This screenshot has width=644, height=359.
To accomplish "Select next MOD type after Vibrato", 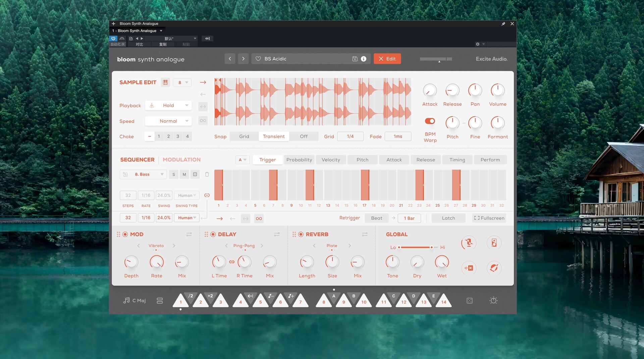I will (174, 246).
